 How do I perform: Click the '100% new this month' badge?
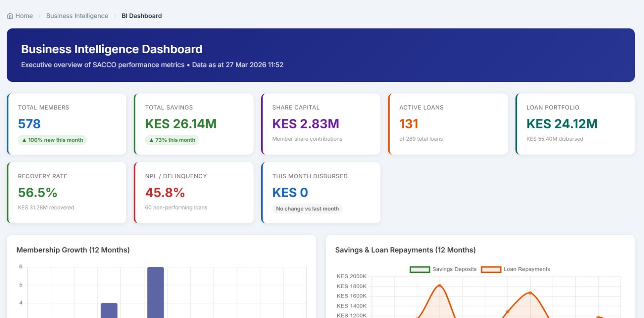(x=52, y=140)
